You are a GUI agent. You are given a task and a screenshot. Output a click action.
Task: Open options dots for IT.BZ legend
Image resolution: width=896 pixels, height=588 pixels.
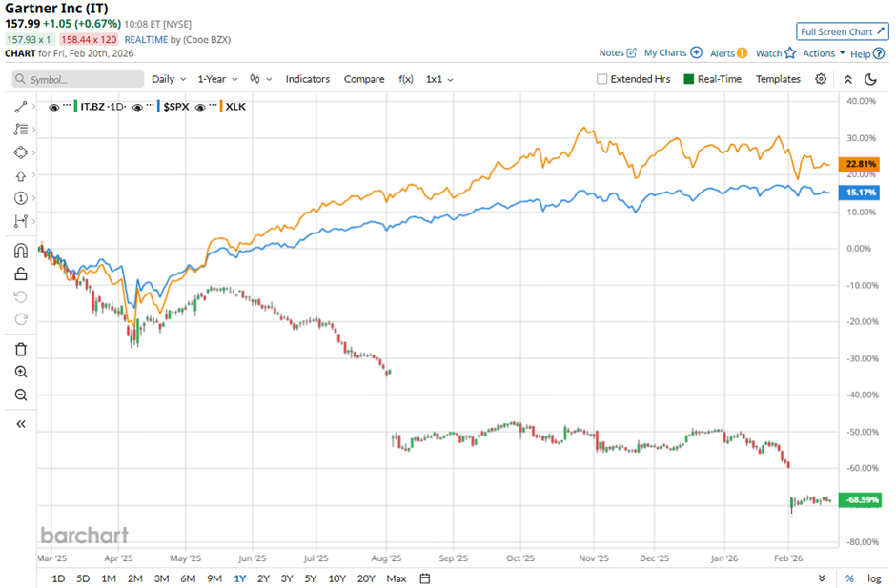coord(67,105)
